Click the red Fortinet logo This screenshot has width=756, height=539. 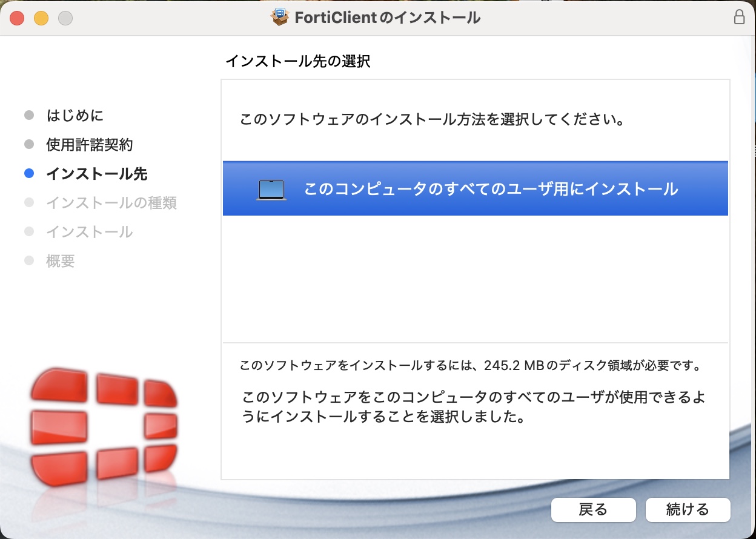point(104,428)
